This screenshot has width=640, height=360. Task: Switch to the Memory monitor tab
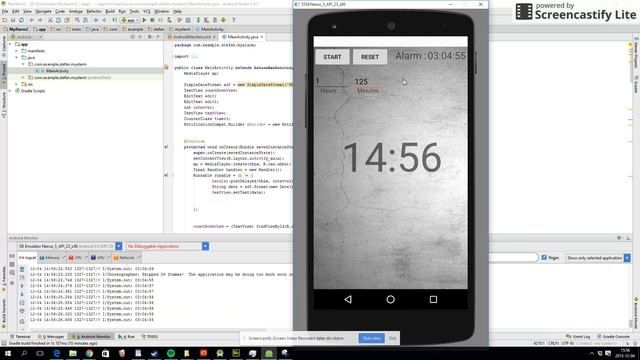click(x=52, y=258)
